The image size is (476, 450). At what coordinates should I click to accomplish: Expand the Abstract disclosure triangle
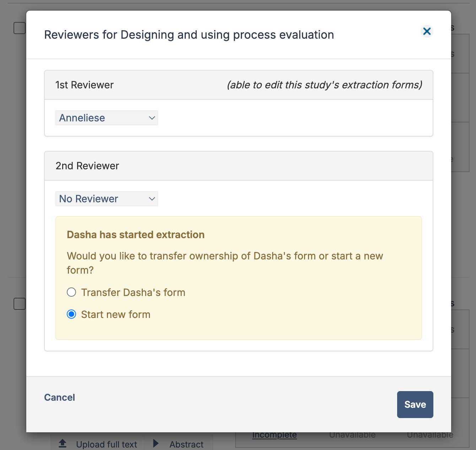156,443
